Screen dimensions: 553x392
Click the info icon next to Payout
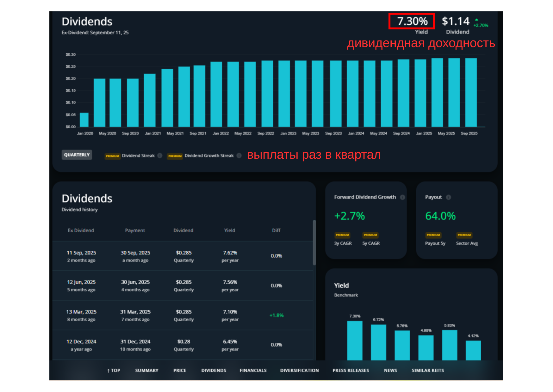(448, 197)
